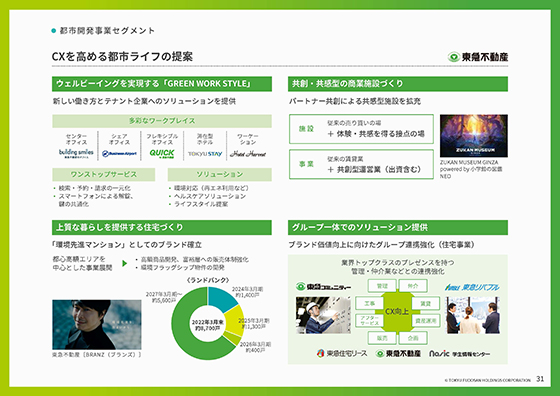Click the 仲介 box in CX diagram
Viewport: 560px width, 396px height.
coord(413,286)
